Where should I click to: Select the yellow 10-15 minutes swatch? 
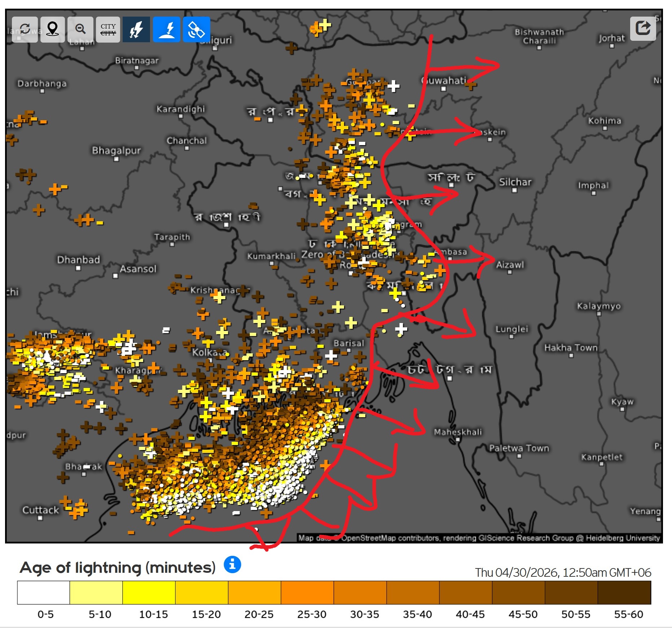149,592
